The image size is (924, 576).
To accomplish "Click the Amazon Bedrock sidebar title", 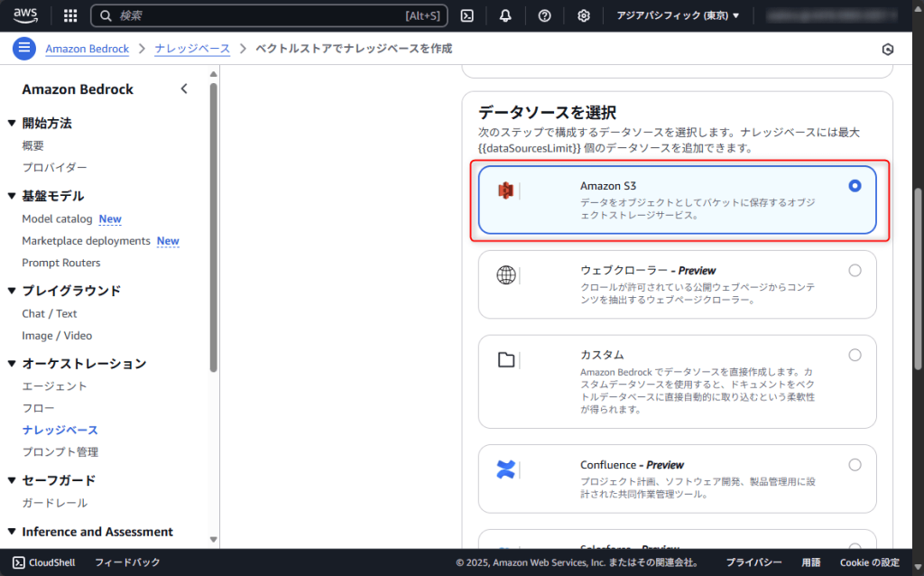I will (78, 89).
